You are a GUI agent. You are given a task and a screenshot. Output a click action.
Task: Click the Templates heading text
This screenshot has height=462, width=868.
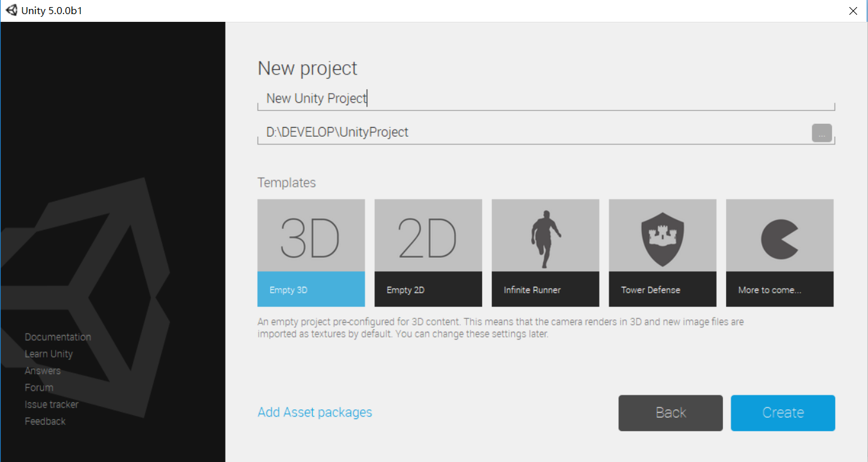coord(286,182)
